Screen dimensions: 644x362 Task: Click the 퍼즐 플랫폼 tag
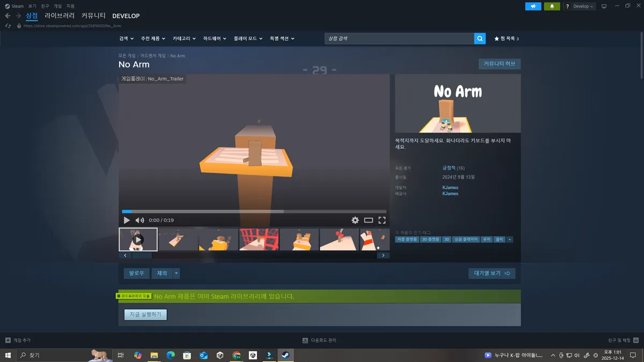pos(407,239)
